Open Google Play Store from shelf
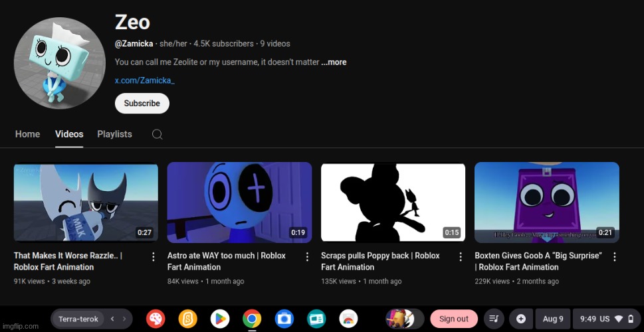This screenshot has width=644, height=332. point(220,319)
